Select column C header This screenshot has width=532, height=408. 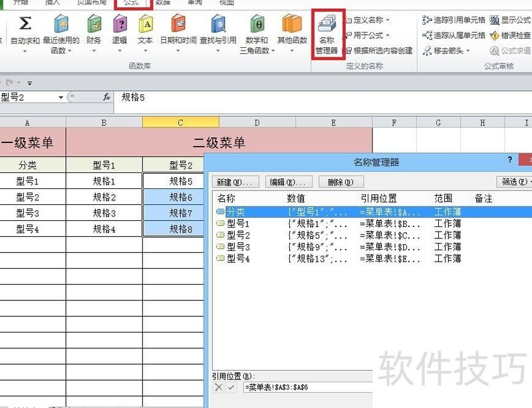pyautogui.click(x=181, y=122)
